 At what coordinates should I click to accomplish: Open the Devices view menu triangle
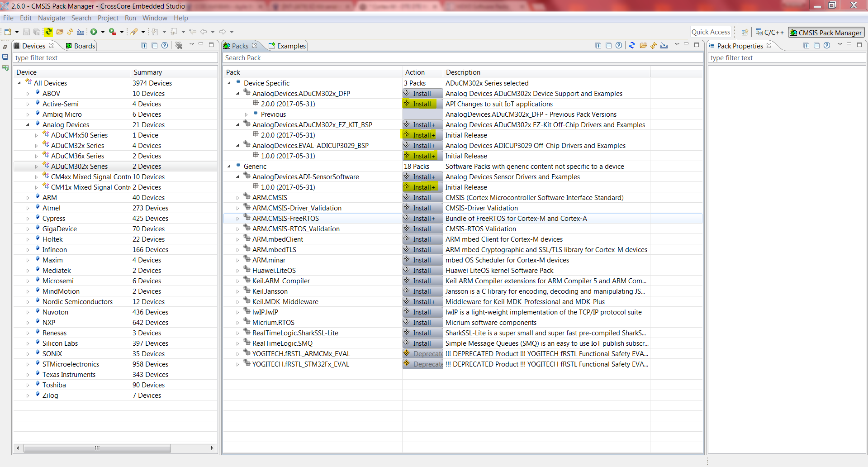[192, 45]
